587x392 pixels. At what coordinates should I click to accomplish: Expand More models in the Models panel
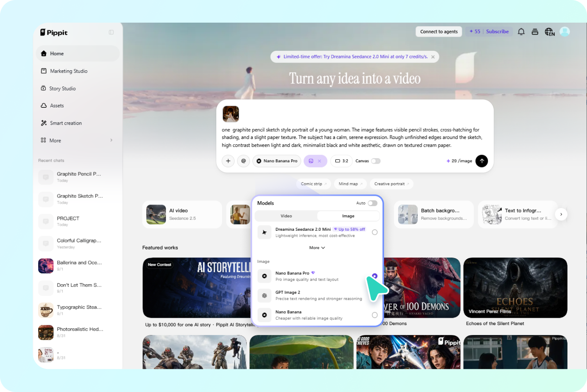[317, 248]
